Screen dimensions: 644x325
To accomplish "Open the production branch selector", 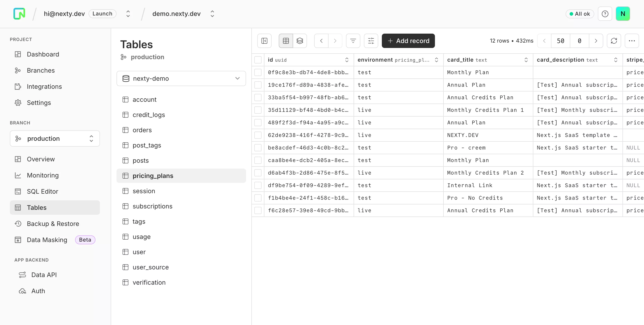I will 55,139.
